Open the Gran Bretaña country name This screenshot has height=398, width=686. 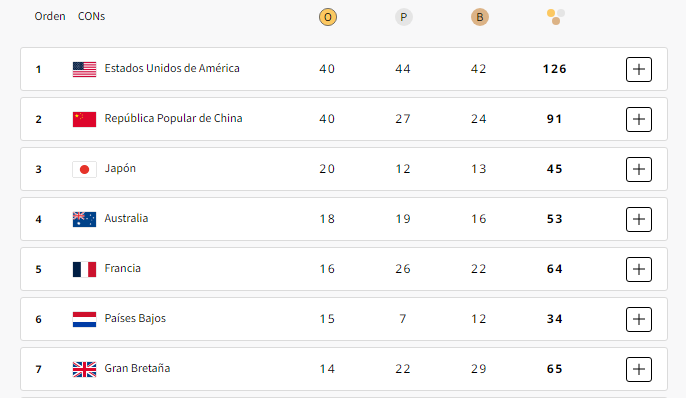pyautogui.click(x=137, y=368)
